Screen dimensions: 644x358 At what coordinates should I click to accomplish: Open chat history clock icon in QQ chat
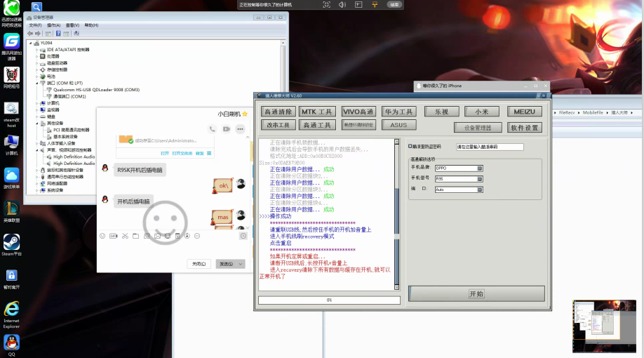tap(243, 236)
